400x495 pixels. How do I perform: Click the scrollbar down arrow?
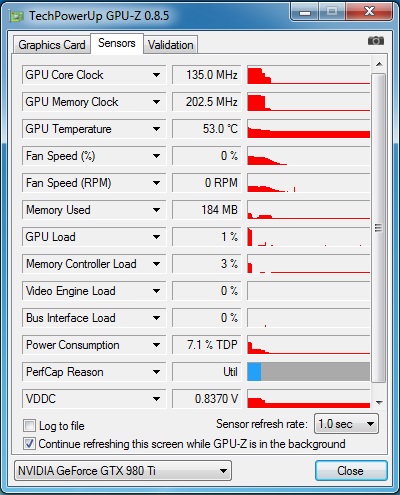pos(379,402)
